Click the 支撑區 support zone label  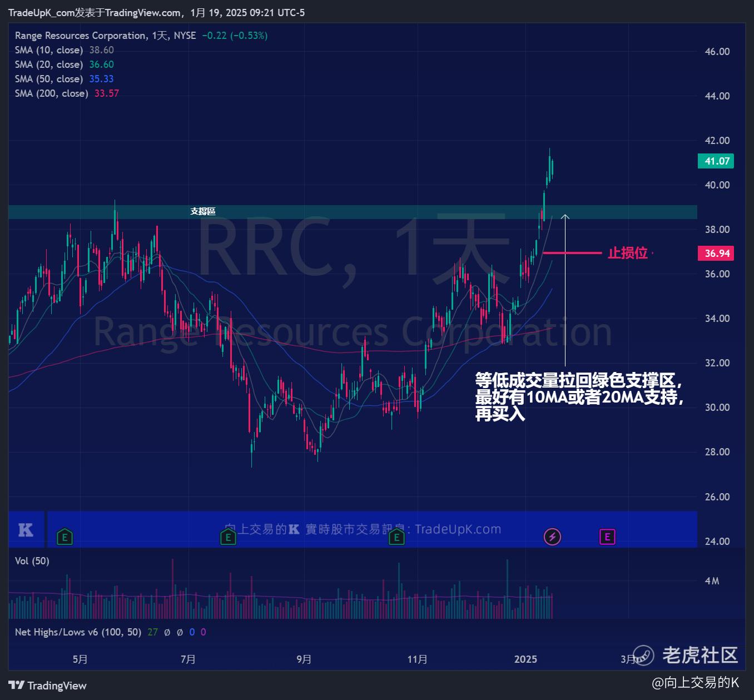tap(203, 211)
